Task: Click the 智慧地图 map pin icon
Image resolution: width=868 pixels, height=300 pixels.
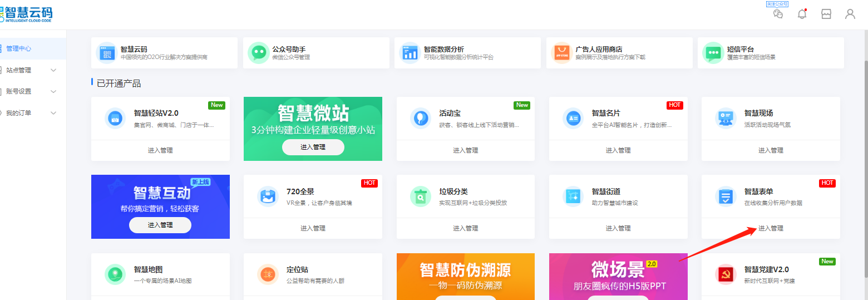Action: pos(115,274)
